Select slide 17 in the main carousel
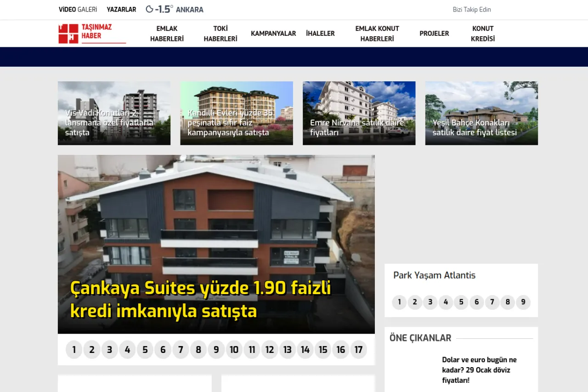This screenshot has width=588, height=392. [359, 349]
